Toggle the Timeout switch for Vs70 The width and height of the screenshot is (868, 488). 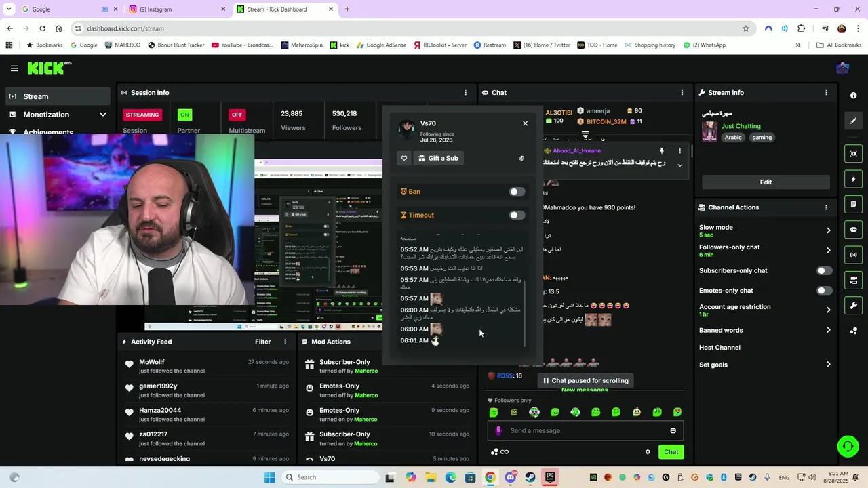pos(517,216)
